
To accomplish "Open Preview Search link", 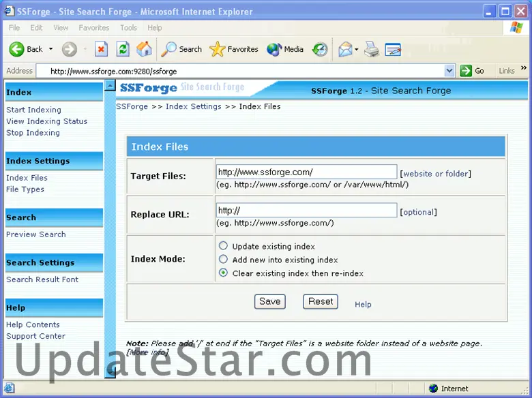I will [x=36, y=234].
